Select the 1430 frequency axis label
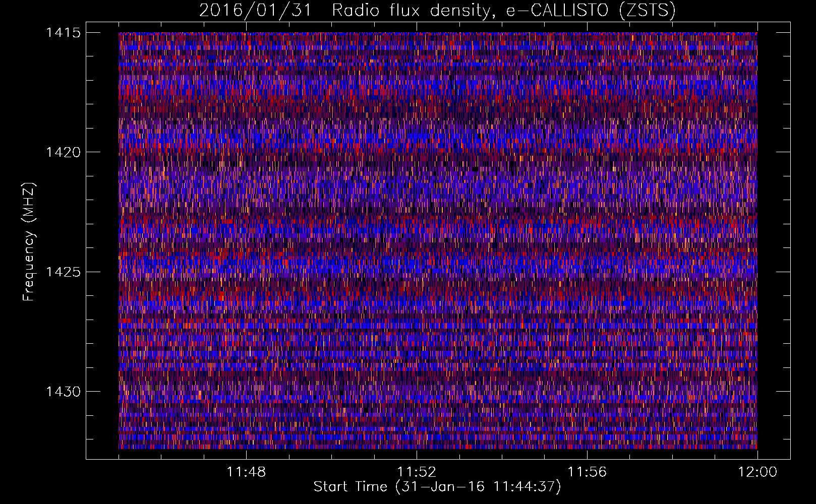Screen dimensions: 816x504 pos(63,392)
